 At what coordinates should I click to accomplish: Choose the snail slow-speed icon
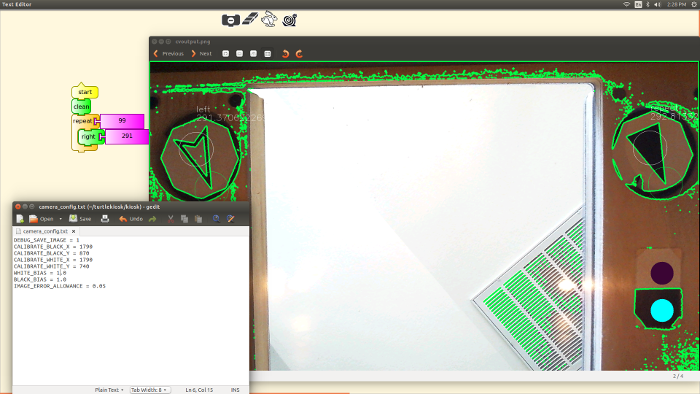click(x=290, y=20)
